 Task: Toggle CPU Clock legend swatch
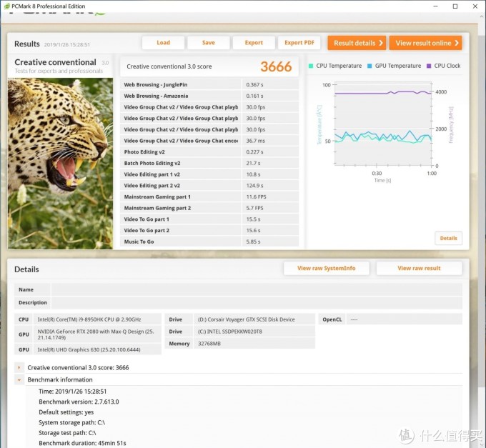click(429, 66)
